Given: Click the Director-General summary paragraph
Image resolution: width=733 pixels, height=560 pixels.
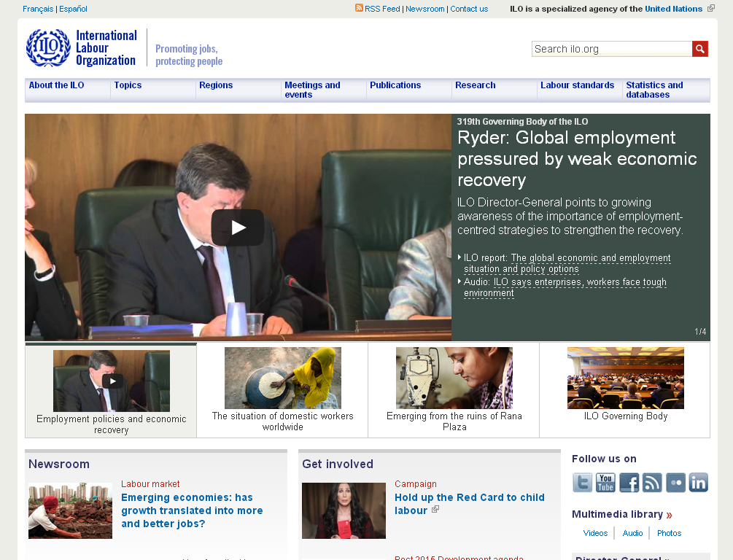Looking at the screenshot, I should 570,216.
